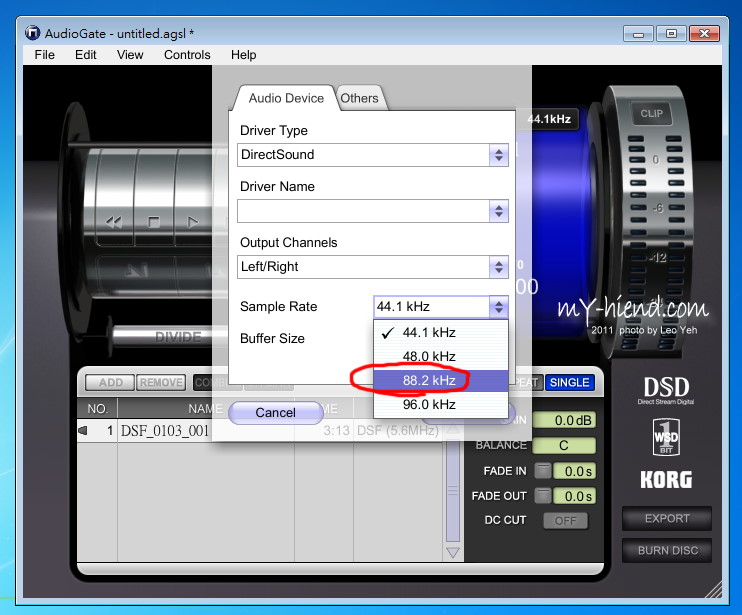Click the song list vertical scrollbar thumb
The width and height of the screenshot is (742, 615).
(453, 490)
